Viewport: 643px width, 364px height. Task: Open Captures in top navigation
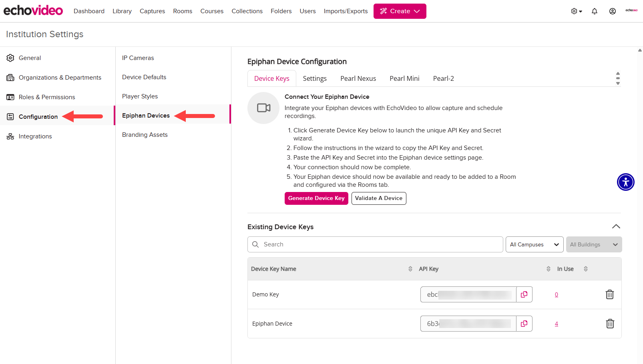(152, 11)
